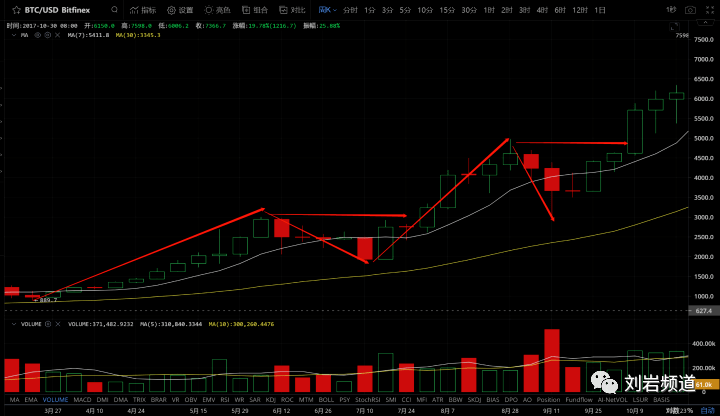Open the 设置 settings gear
Viewport: 720px width, 416px height.
click(180, 10)
